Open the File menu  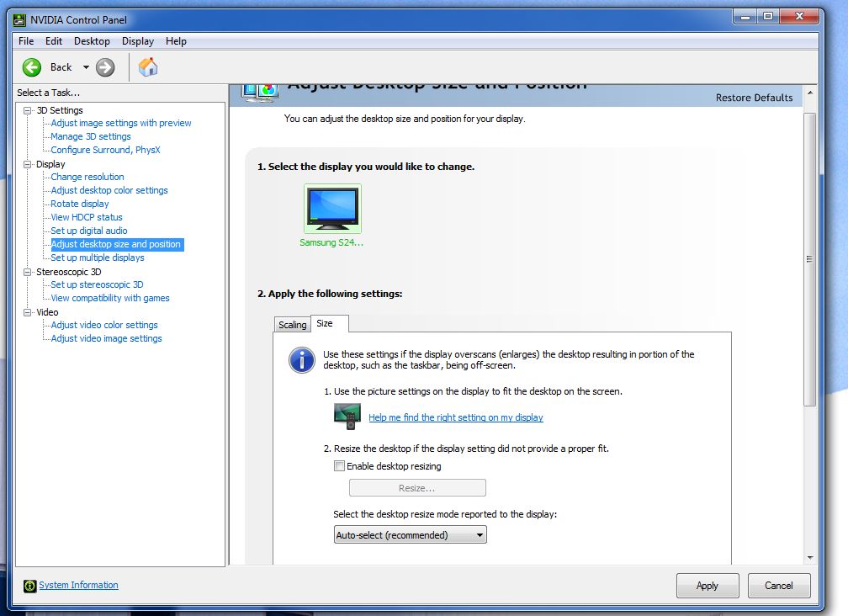coord(26,41)
